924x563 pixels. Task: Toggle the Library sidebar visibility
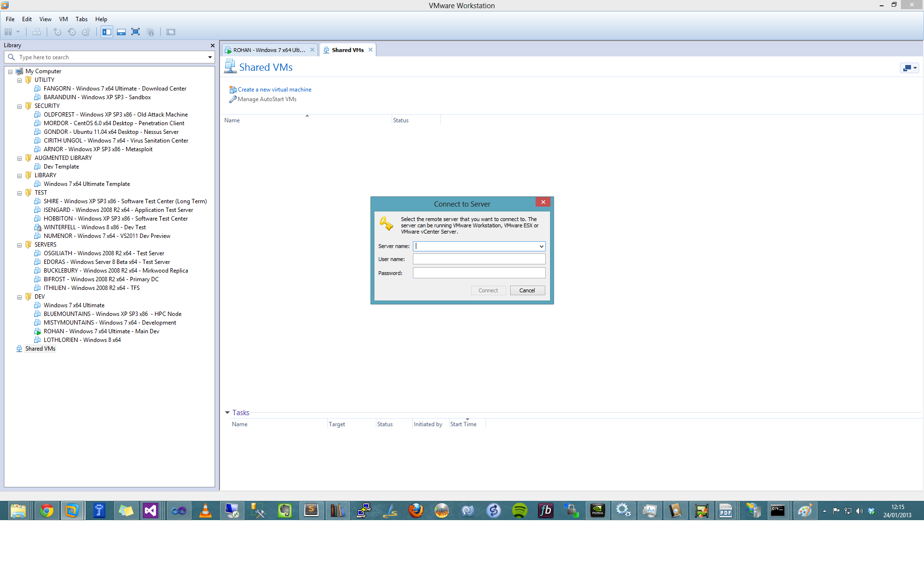(x=107, y=32)
